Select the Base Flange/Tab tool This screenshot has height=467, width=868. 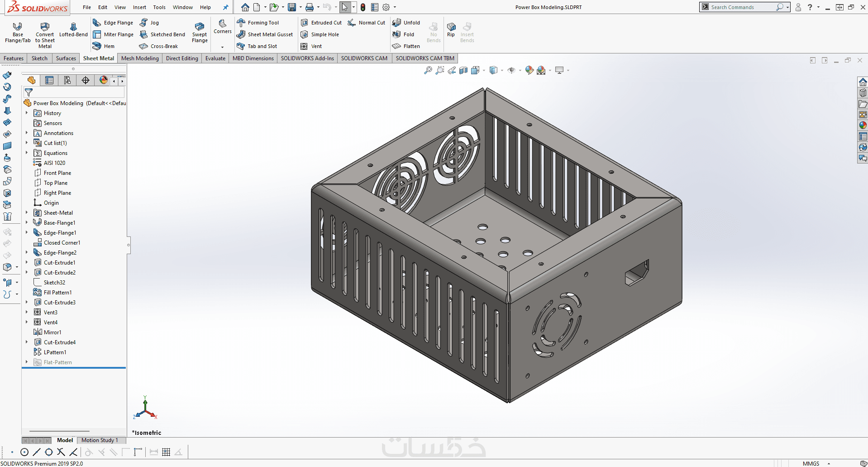click(18, 33)
